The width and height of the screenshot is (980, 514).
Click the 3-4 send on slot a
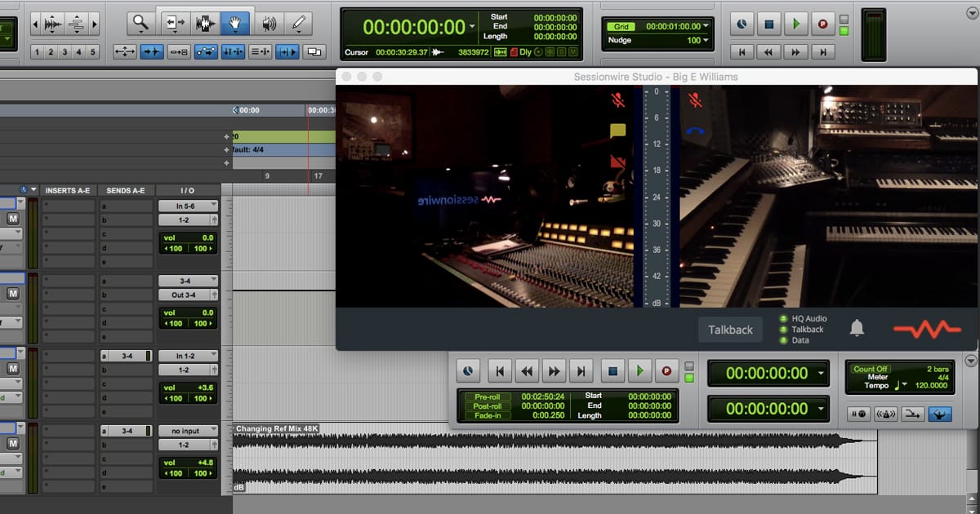click(x=127, y=356)
